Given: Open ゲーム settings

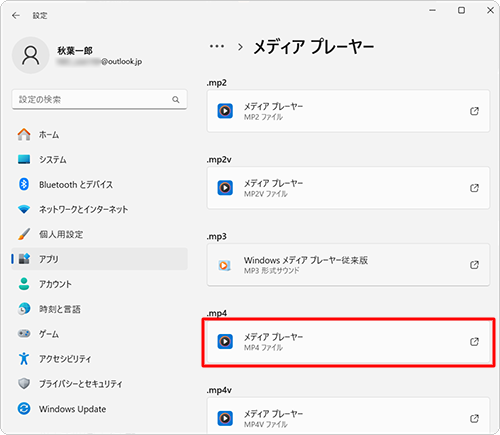Looking at the screenshot, I should pyautogui.click(x=99, y=334).
